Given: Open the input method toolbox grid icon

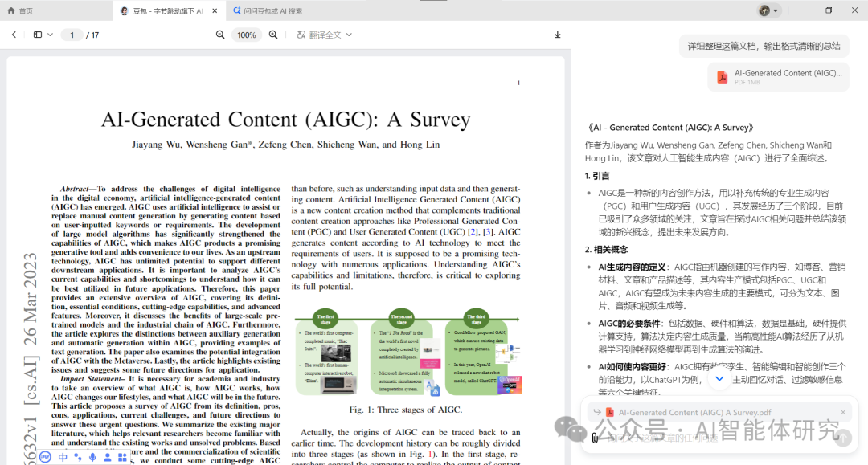Looking at the screenshot, I should click(122, 457).
